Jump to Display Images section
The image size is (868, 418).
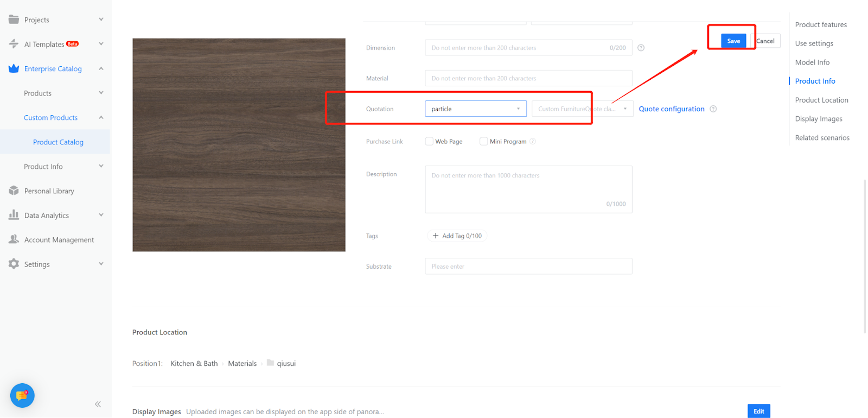pos(819,119)
